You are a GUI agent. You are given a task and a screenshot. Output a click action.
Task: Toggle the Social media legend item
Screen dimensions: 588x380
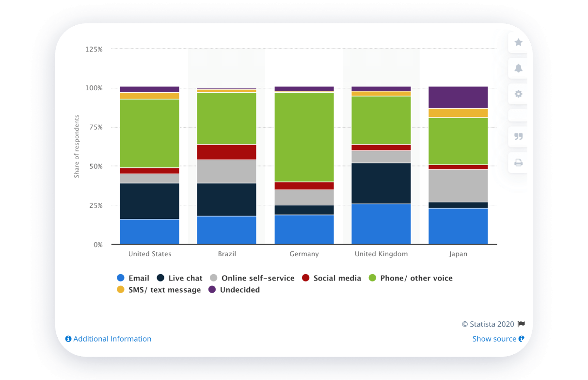[x=332, y=278]
